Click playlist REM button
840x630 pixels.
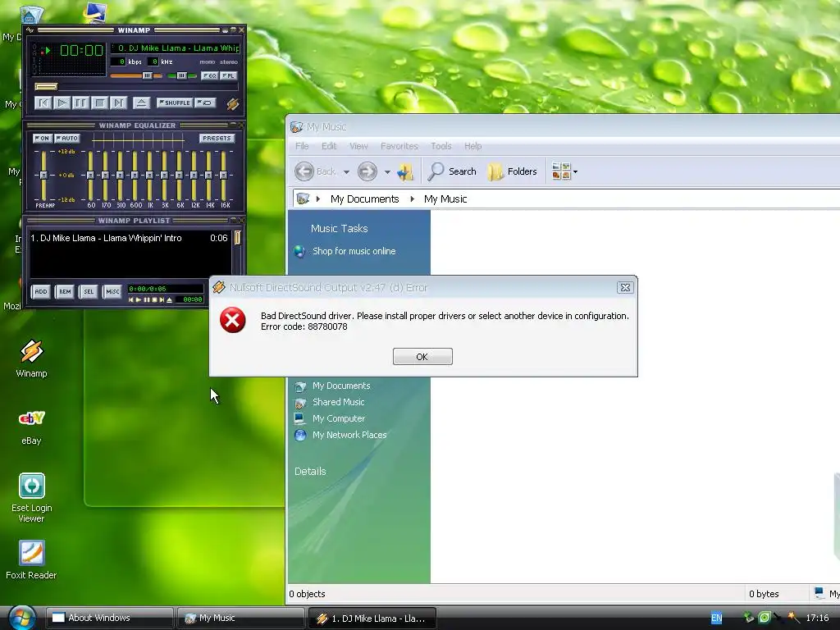point(65,291)
